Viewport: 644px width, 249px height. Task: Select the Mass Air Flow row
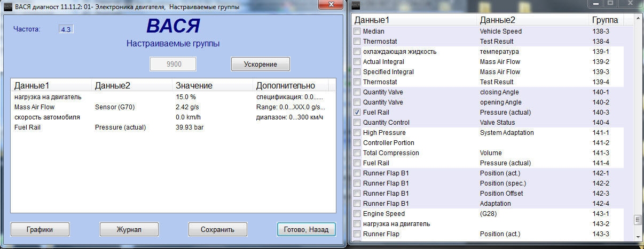coord(35,107)
